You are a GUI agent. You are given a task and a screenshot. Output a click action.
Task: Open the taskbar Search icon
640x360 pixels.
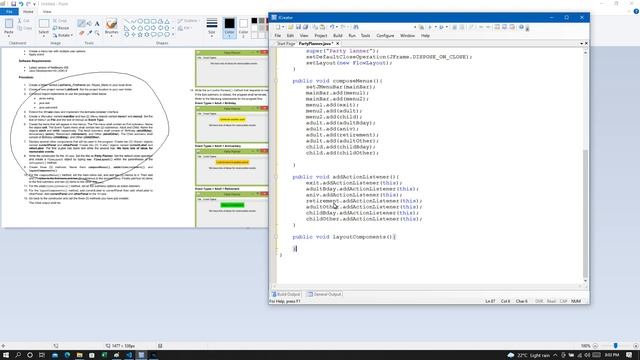pyautogui.click(x=18, y=355)
